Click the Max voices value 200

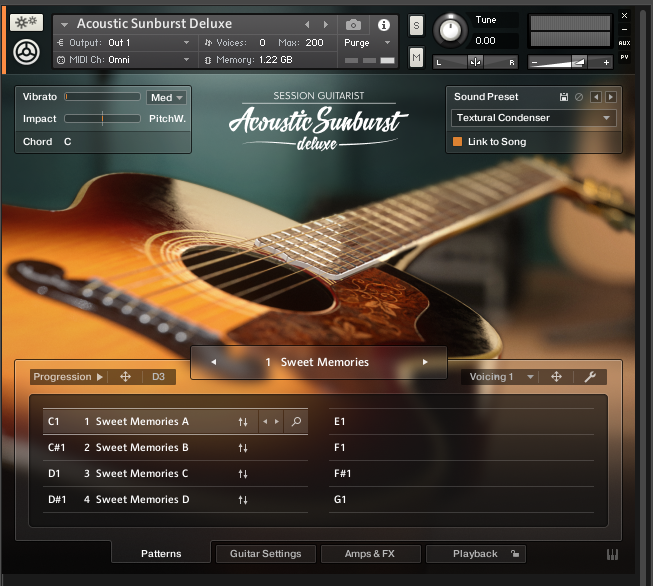point(314,42)
